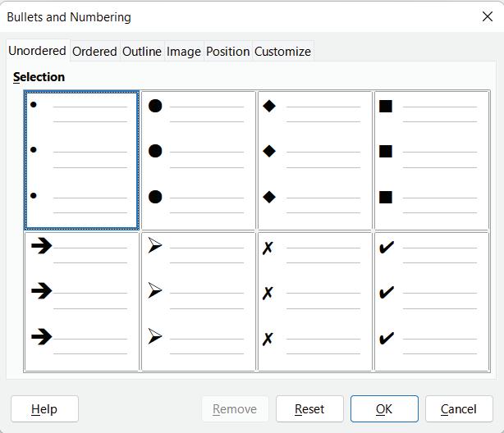Screen dimensions: 504x433
Task: Confirm with the OK button
Action: coord(384,408)
